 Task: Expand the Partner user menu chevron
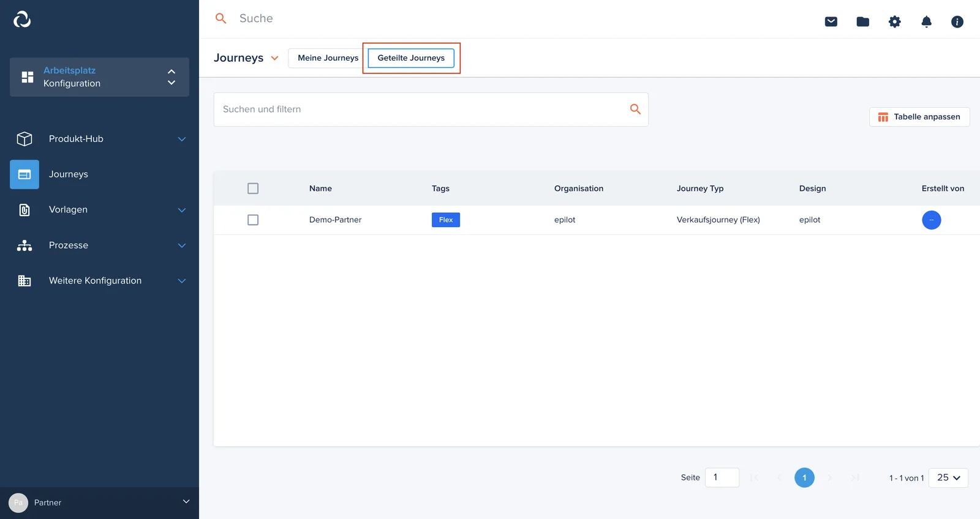[x=186, y=502]
